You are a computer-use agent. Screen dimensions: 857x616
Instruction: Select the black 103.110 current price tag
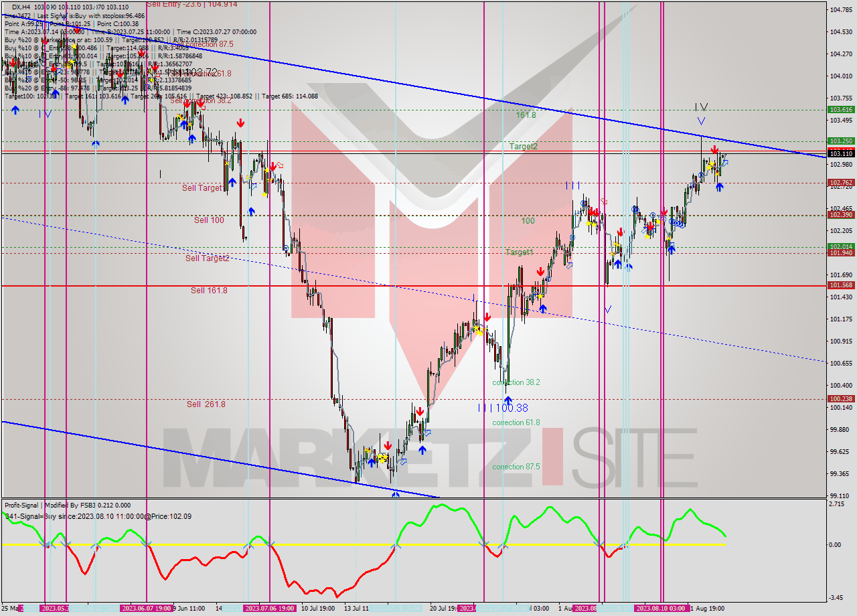pyautogui.click(x=841, y=153)
